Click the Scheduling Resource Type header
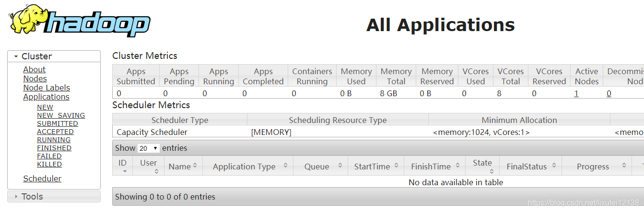 [x=338, y=120]
